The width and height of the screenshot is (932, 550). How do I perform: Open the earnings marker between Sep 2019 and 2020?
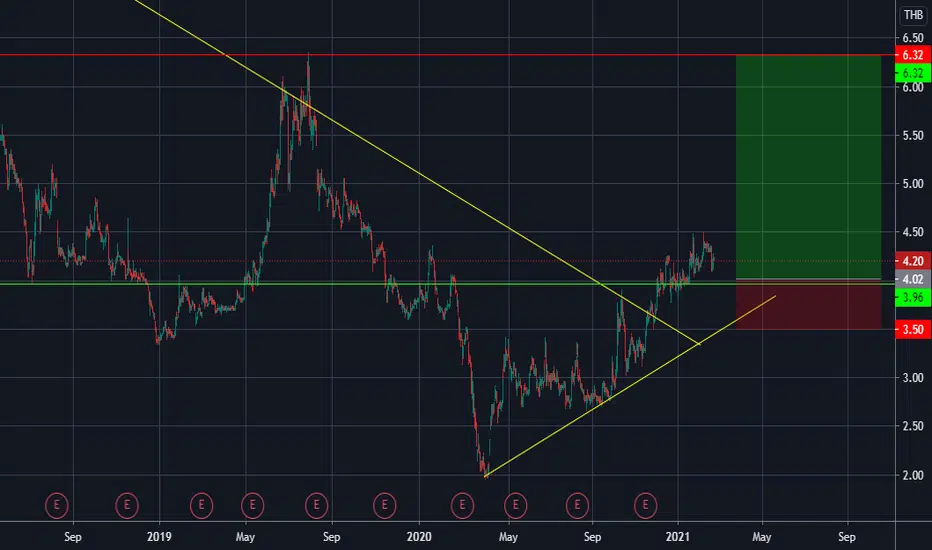click(385, 505)
